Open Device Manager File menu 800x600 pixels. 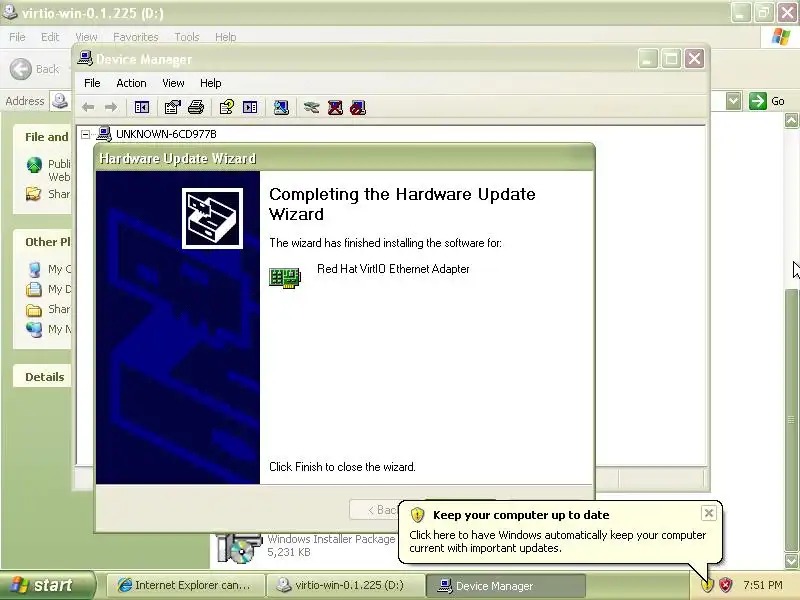(92, 83)
